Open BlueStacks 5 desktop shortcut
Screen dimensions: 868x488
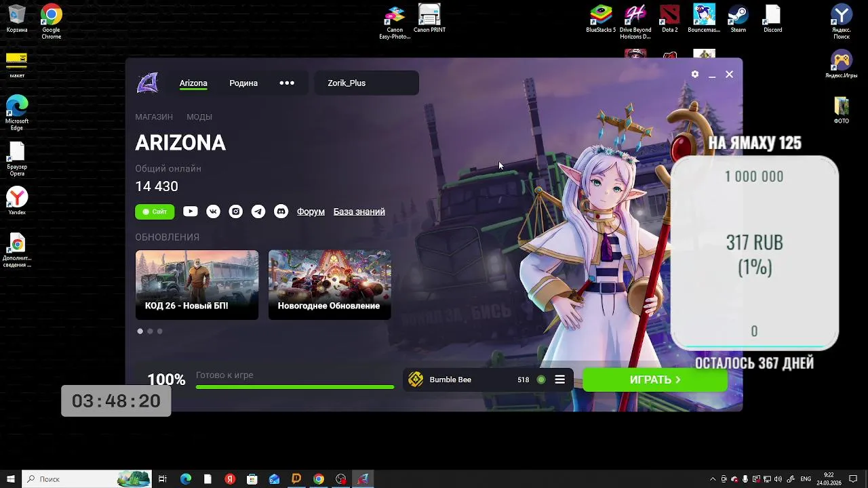tap(601, 18)
